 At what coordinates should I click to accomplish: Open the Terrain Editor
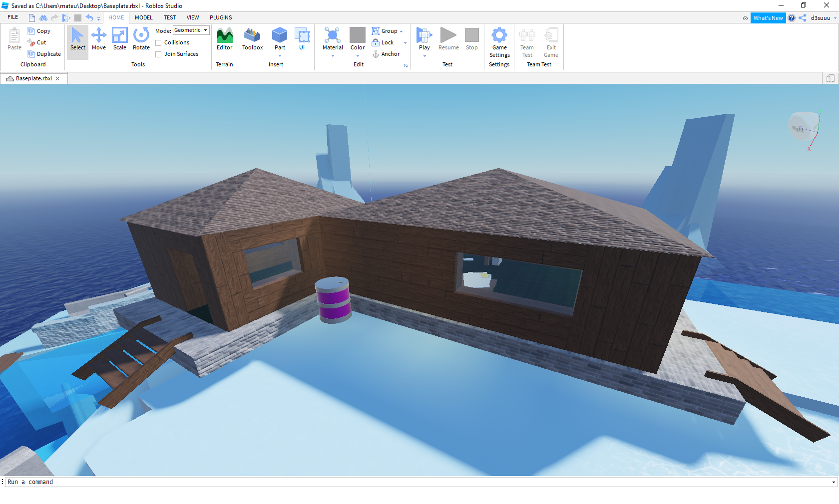(x=224, y=39)
